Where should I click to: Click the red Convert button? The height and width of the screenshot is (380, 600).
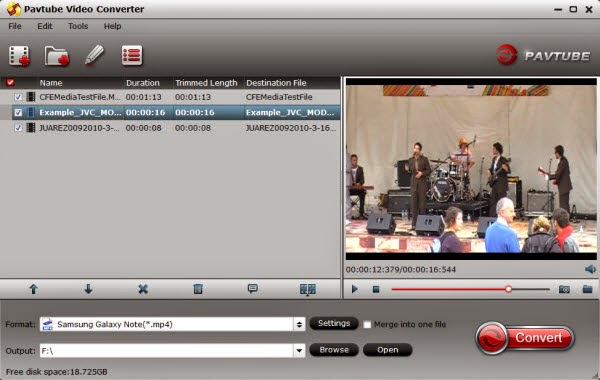[x=525, y=338]
